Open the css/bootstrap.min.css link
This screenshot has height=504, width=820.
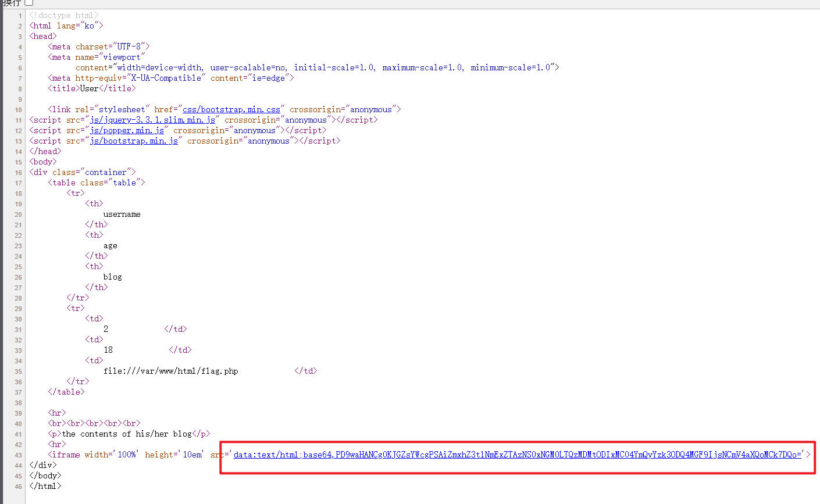231,109
